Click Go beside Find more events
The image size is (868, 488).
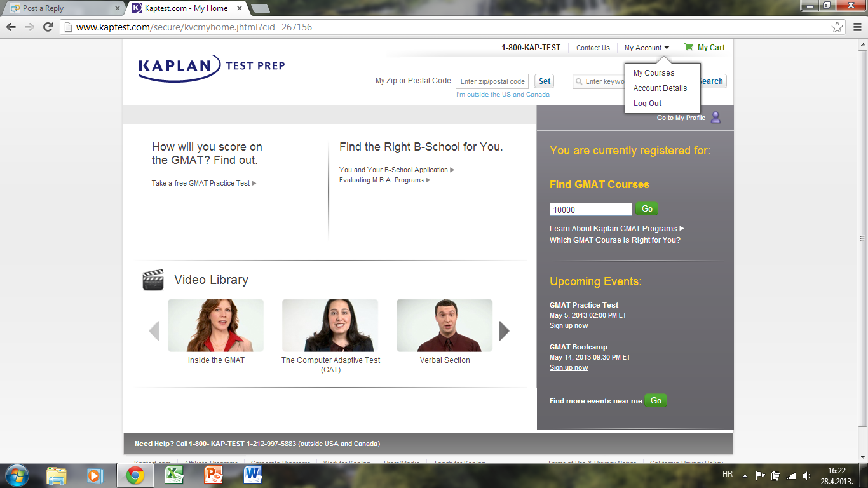coord(656,400)
